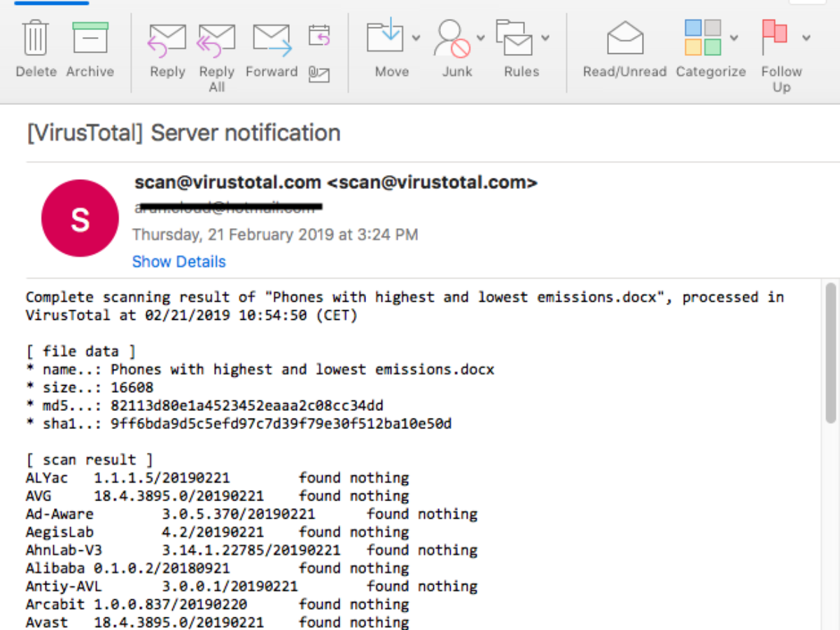Click the Antiy-AVL scan result row
The width and height of the screenshot is (840, 630).
tap(251, 587)
